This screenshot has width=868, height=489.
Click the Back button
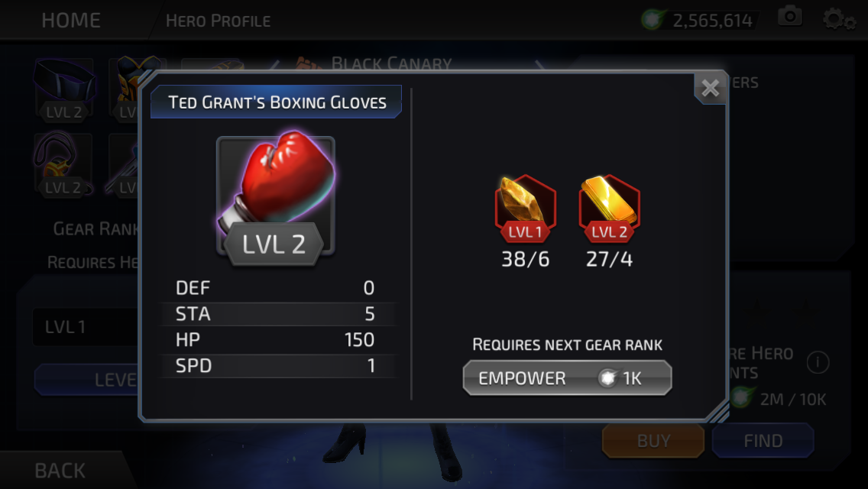click(x=60, y=471)
